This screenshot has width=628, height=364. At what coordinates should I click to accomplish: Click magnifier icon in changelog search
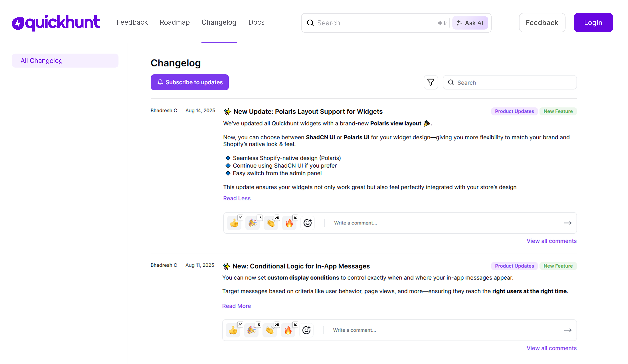(451, 82)
